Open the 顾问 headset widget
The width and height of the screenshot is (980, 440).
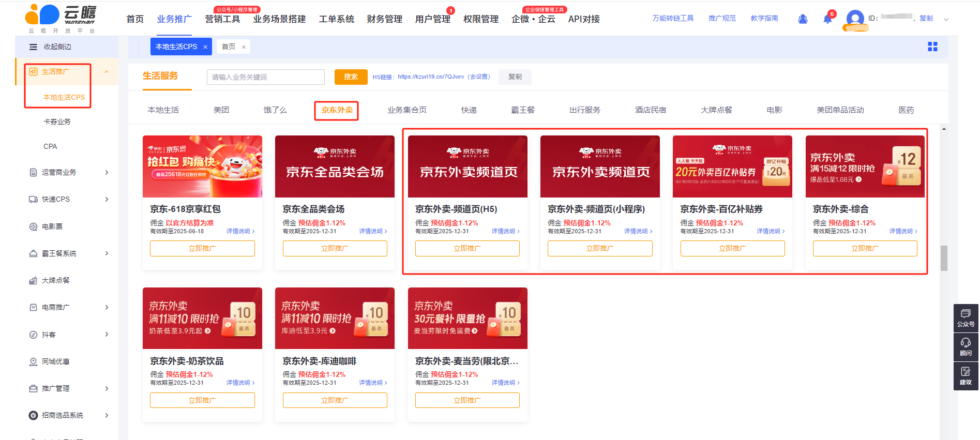pyautogui.click(x=966, y=347)
